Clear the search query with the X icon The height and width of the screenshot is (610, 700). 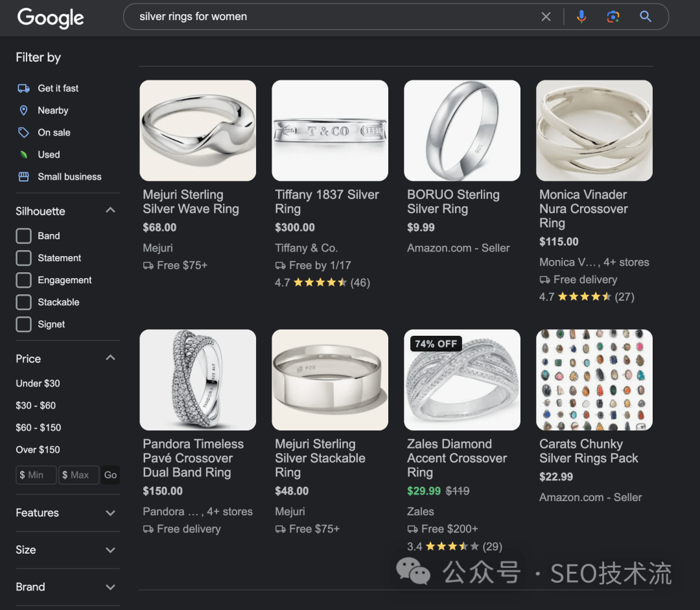[546, 16]
